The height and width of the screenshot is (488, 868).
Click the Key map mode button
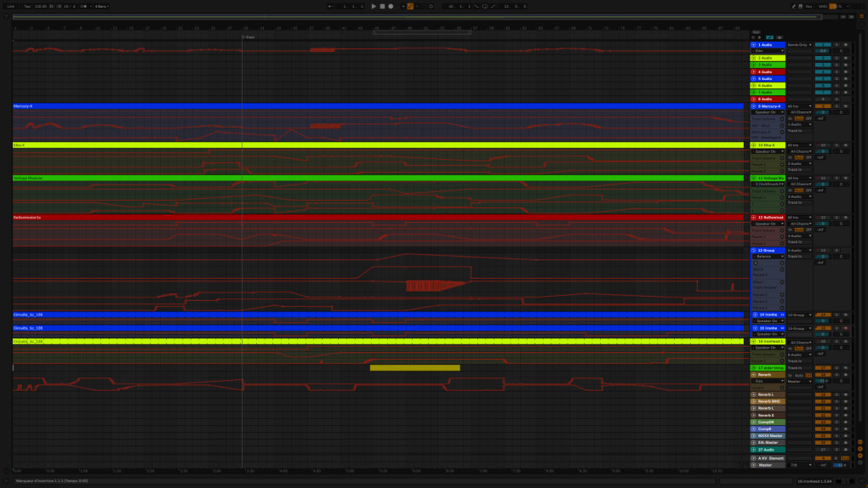(x=808, y=6)
